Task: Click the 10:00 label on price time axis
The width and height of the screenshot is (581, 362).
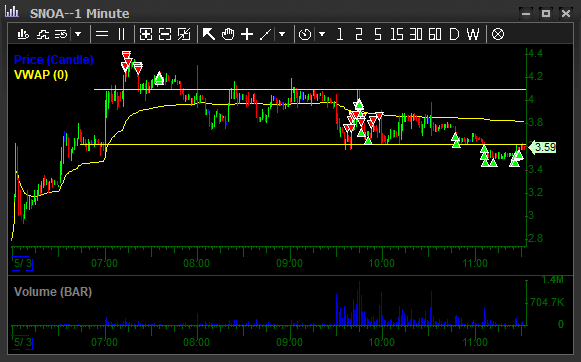Action: pos(382,263)
